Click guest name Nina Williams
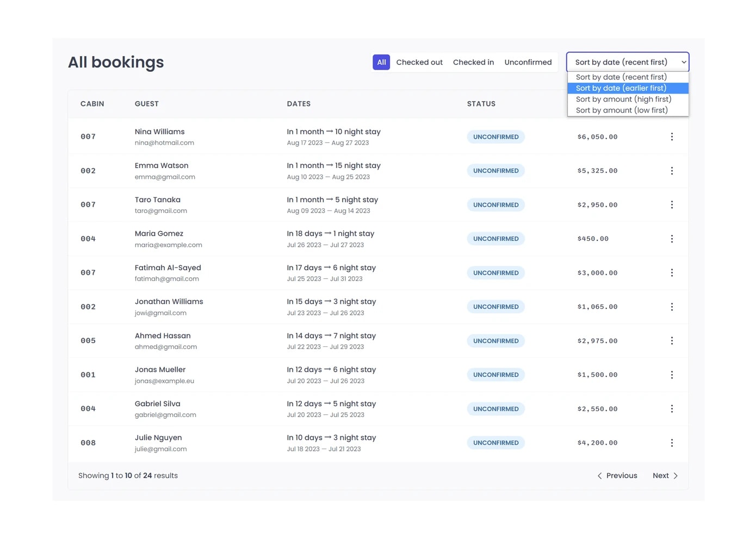This screenshot has height=540, width=756. (160, 132)
